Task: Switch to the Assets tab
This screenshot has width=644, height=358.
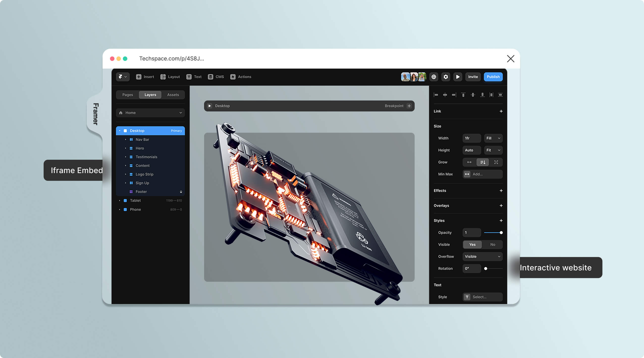Action: [x=173, y=95]
